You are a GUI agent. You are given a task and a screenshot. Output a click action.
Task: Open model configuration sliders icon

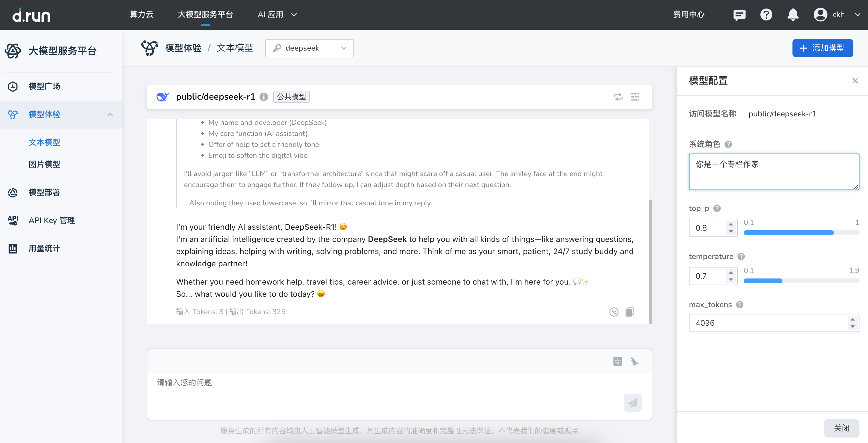635,97
